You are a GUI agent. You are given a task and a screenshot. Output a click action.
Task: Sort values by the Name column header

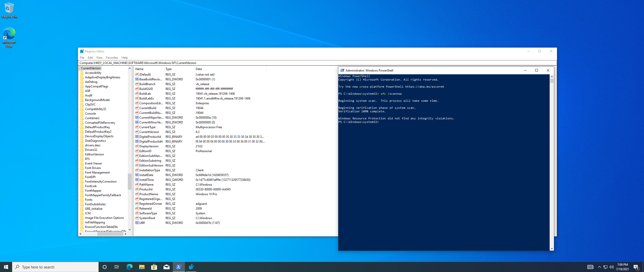[149, 69]
